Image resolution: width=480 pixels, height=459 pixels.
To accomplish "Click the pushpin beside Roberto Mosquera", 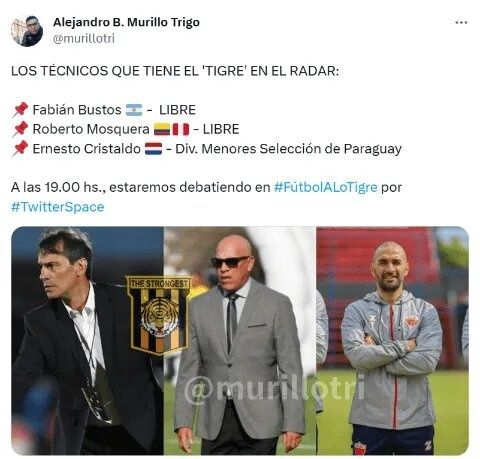I will (20, 129).
